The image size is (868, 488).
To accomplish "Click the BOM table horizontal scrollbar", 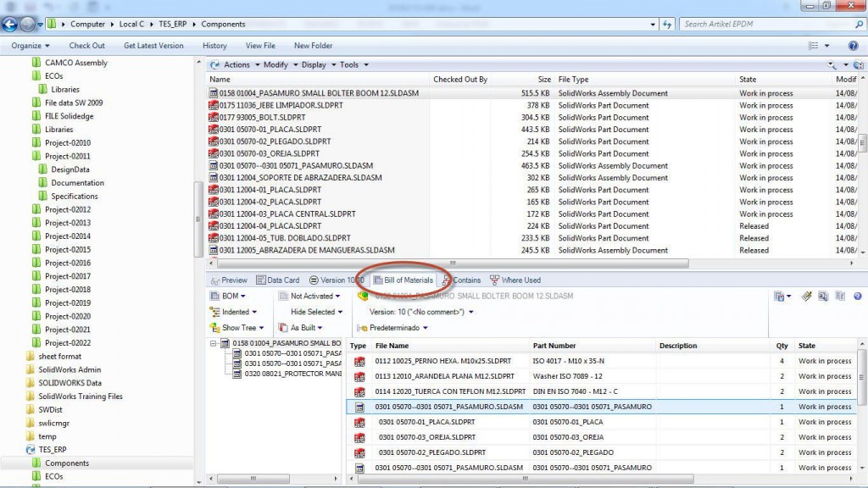I will 525,479.
